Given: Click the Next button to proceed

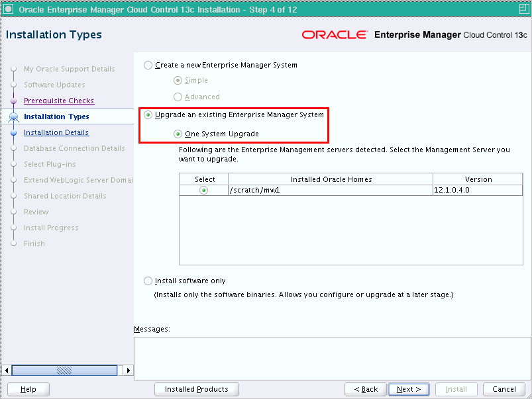Looking at the screenshot, I should [408, 389].
